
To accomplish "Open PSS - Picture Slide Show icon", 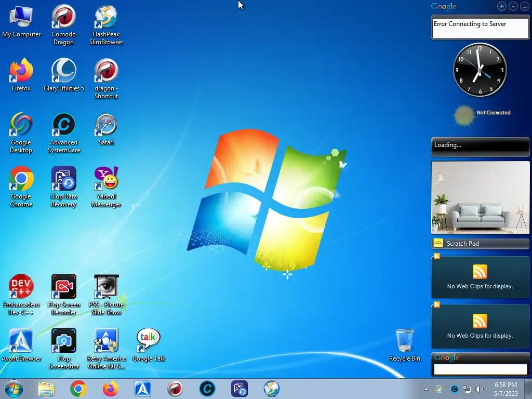I will pyautogui.click(x=106, y=295).
